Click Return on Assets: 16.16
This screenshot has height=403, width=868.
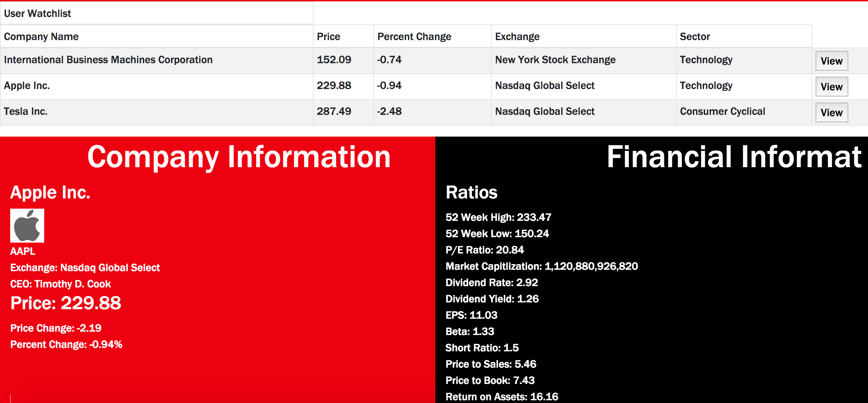502,397
